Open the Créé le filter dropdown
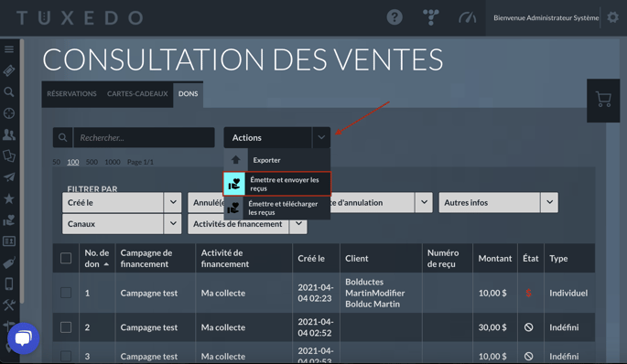 [x=122, y=202]
